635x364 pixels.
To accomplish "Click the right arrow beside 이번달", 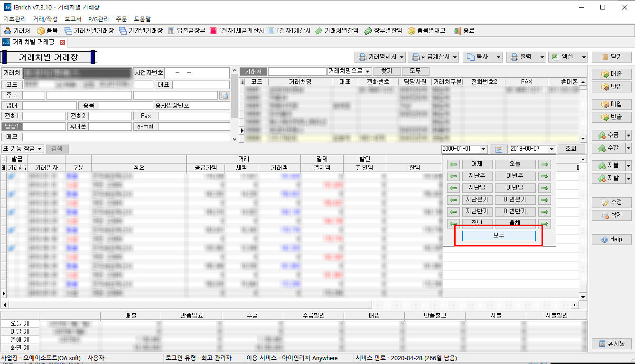I will tap(545, 188).
